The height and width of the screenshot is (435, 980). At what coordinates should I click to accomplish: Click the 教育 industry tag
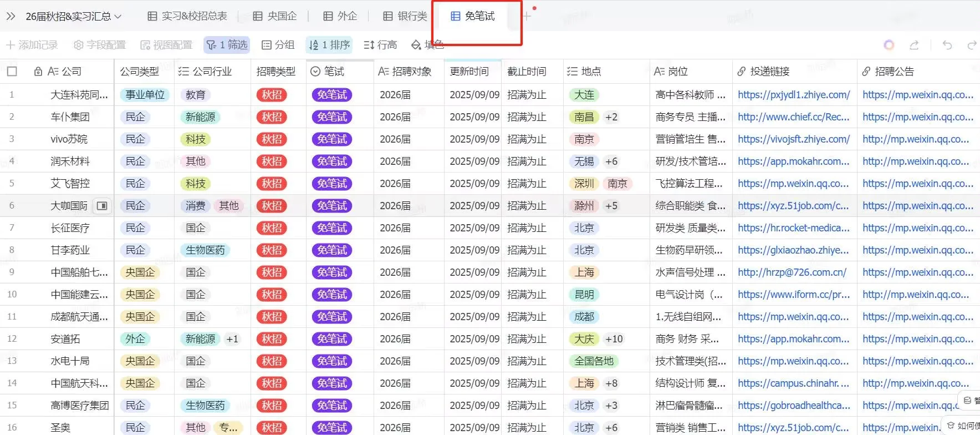[196, 95]
